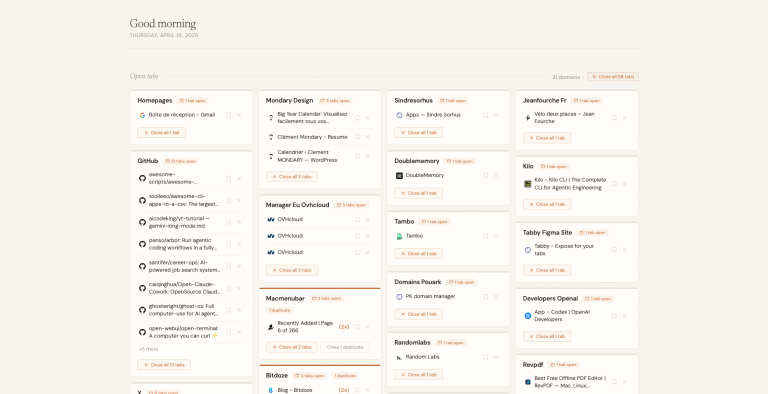Image resolution: width=768 pixels, height=394 pixels.
Task: Bookmark the Tambo tab
Action: pos(485,236)
